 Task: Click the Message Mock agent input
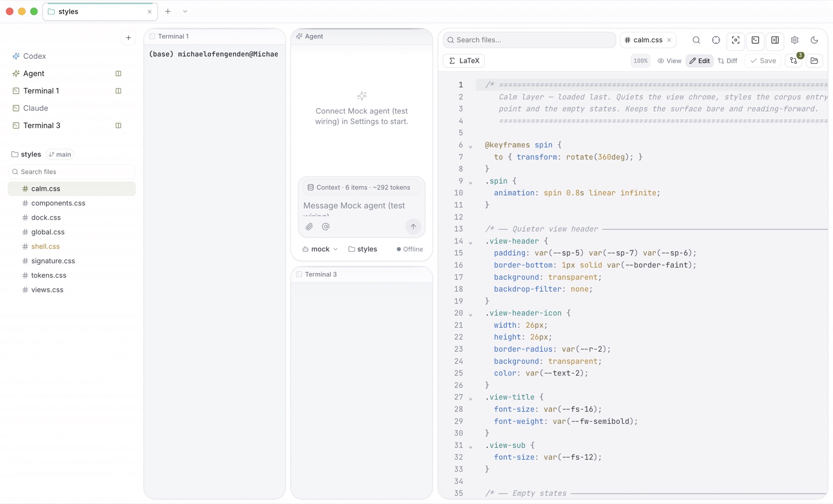361,208
